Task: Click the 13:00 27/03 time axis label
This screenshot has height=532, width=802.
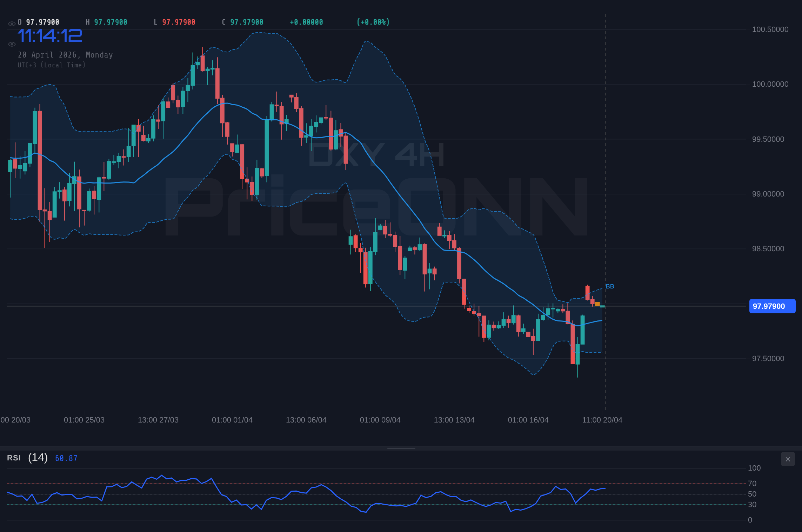Action: [x=158, y=420]
